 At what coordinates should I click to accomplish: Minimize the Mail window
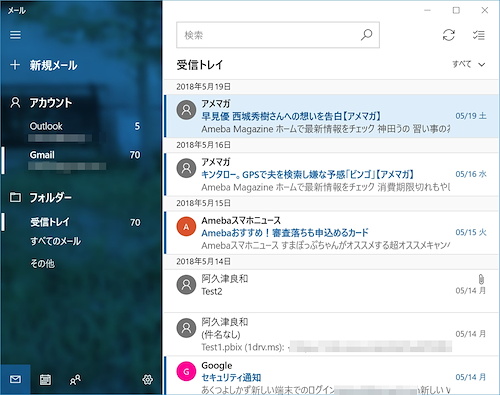tap(427, 10)
